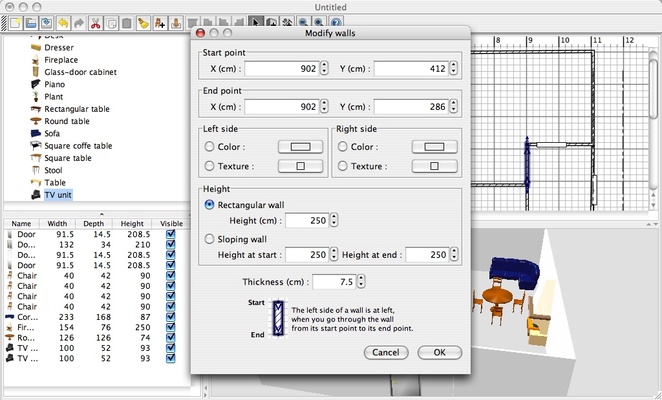Click the Open home folder icon

[x=32, y=21]
